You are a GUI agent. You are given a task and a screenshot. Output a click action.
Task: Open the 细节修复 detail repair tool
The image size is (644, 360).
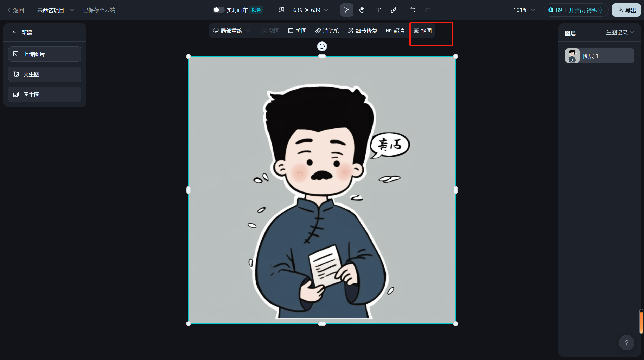(x=363, y=31)
